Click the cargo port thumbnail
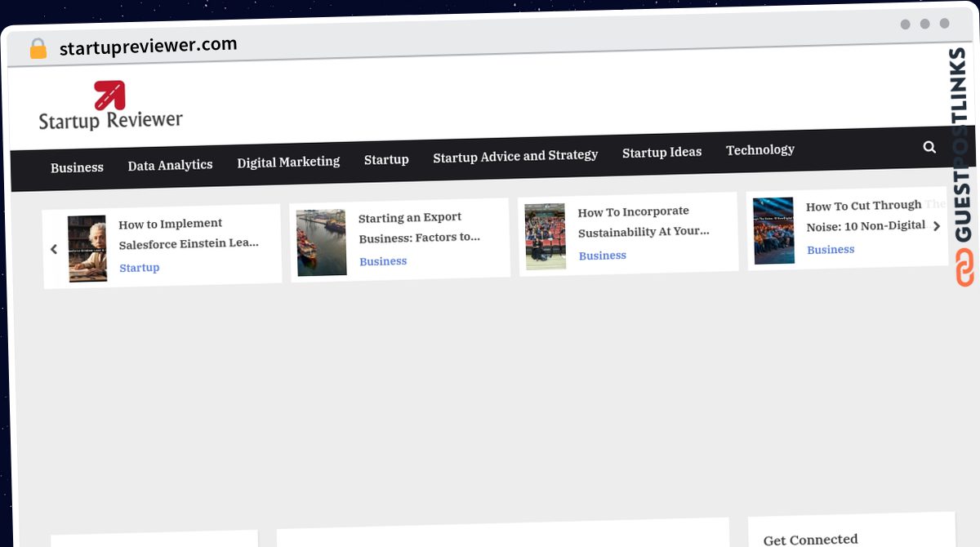The image size is (980, 547). click(x=321, y=242)
